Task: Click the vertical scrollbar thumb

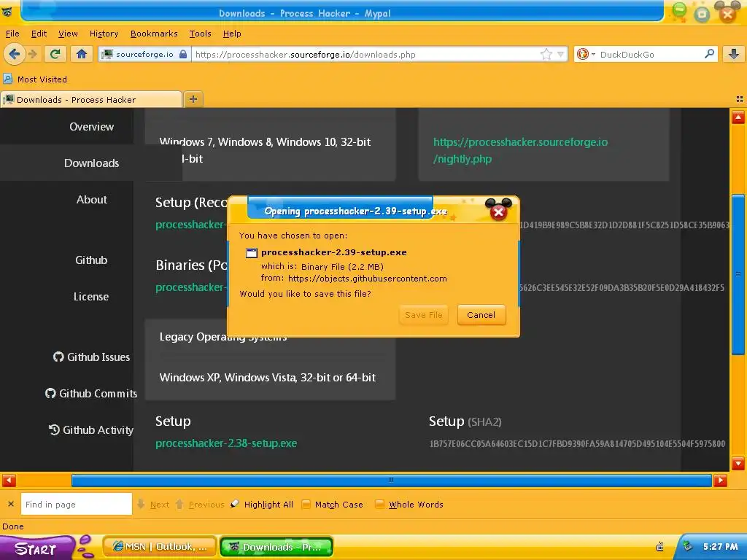Action: 738,274
